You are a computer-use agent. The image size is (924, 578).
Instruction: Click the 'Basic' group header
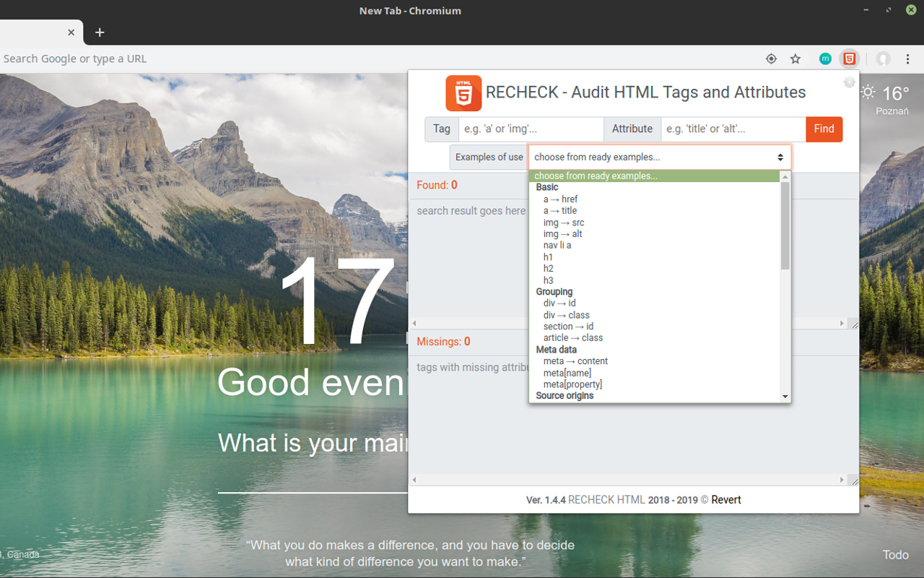547,188
